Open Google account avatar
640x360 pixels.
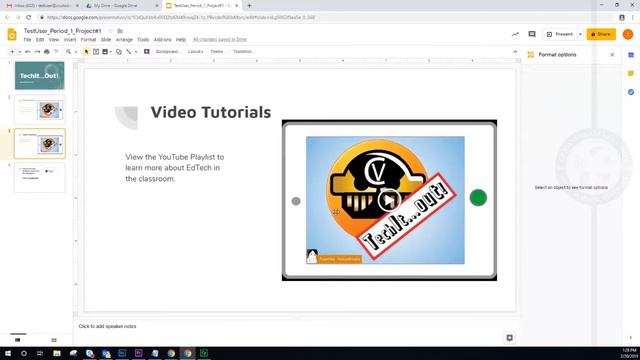(628, 34)
